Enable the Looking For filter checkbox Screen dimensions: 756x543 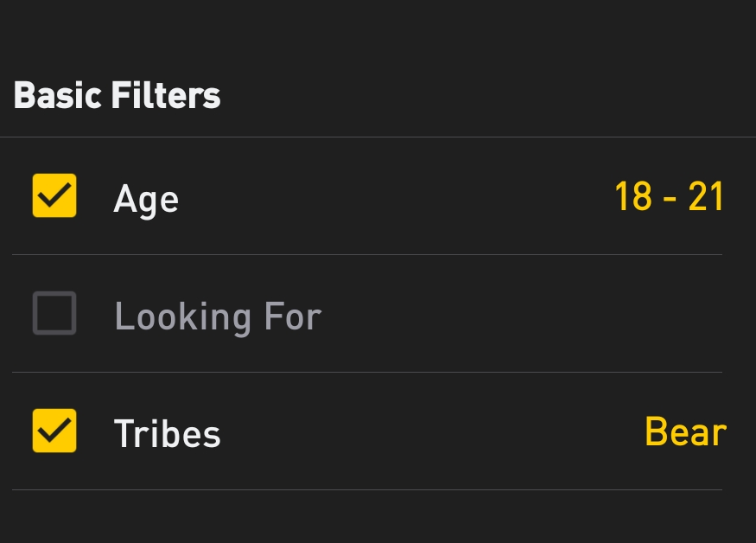(54, 313)
